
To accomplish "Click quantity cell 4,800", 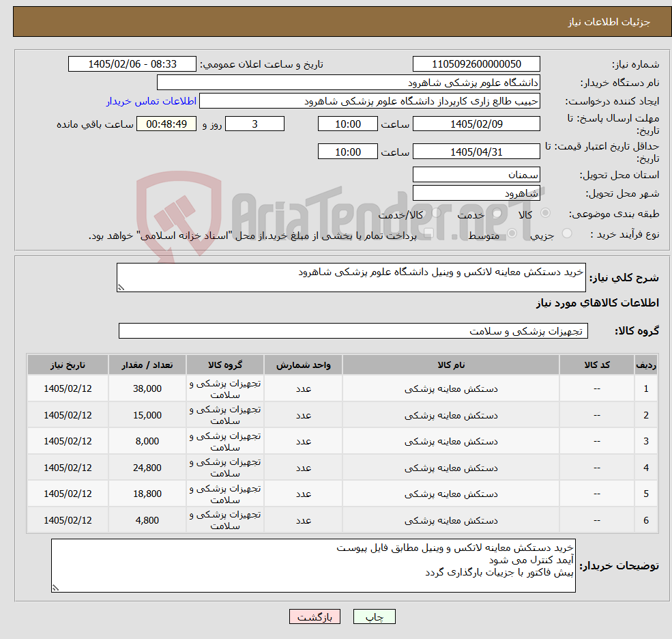I will coord(147,520).
